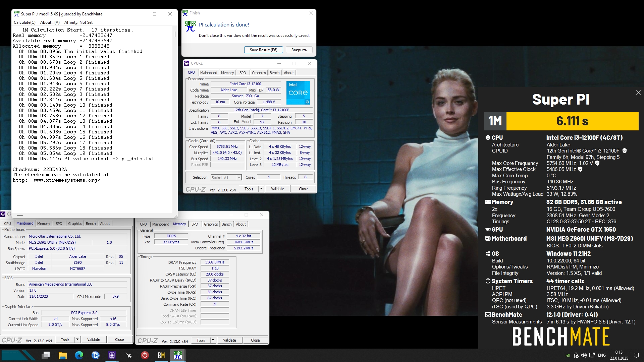Click the ENG language indicator
This screenshot has width=644, height=362.
pyautogui.click(x=602, y=355)
